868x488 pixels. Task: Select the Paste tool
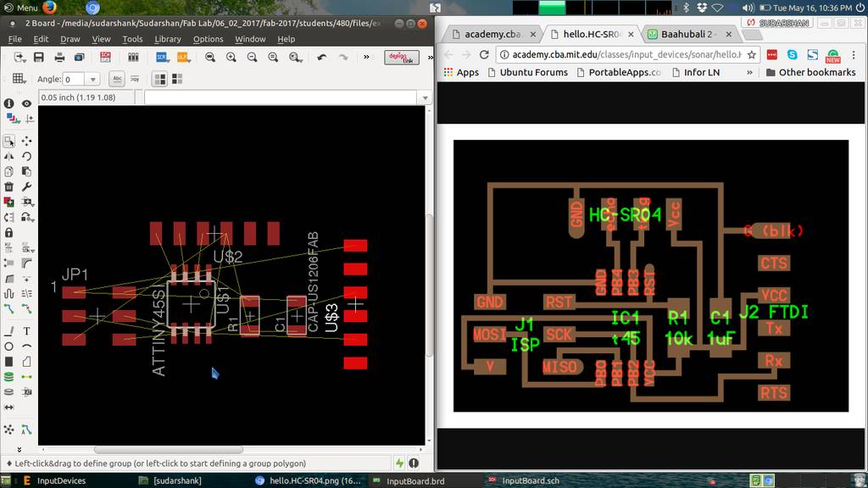[26, 171]
